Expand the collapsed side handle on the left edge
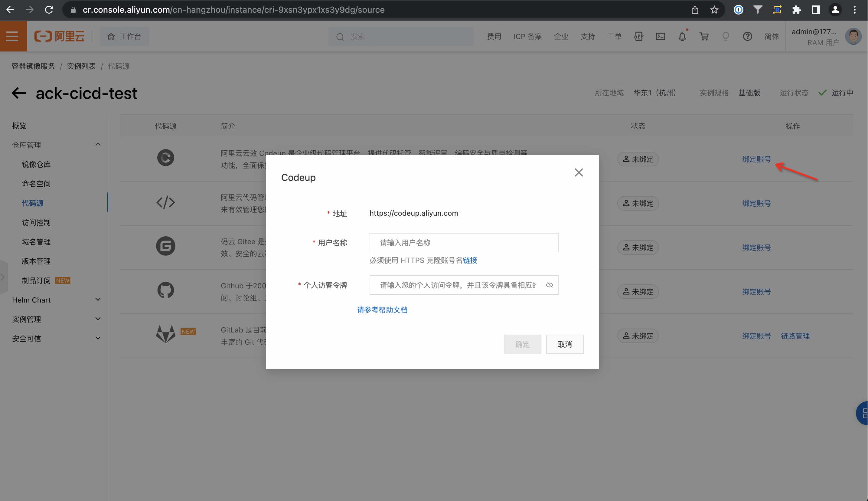Image resolution: width=868 pixels, height=501 pixels. click(3, 277)
